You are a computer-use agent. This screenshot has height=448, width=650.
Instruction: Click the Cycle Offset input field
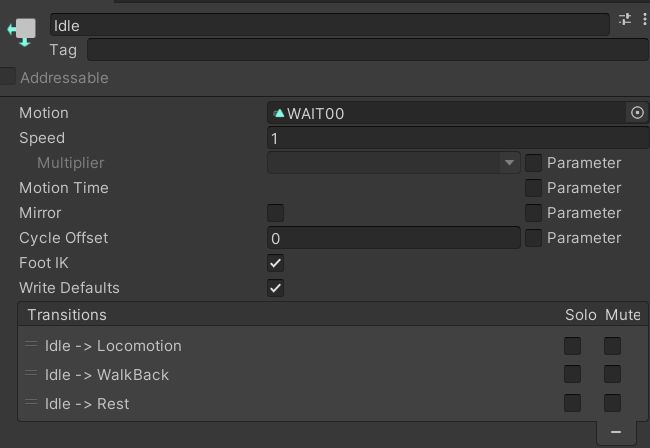point(393,238)
